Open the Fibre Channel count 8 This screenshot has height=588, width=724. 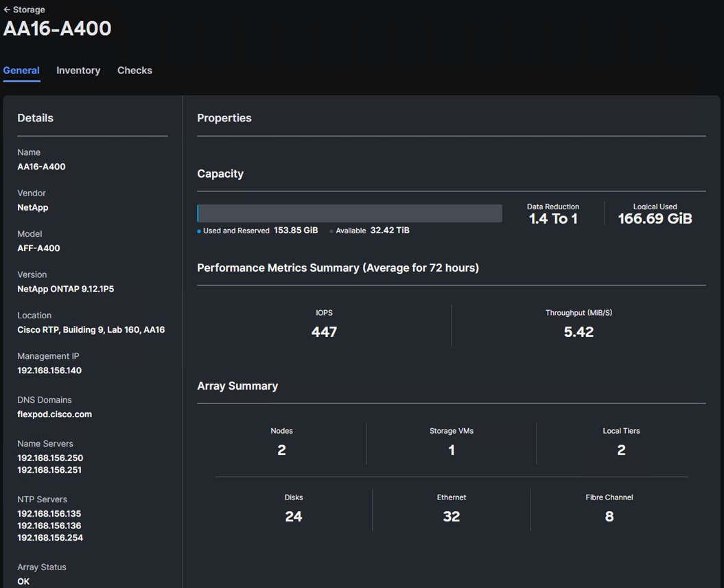click(x=609, y=517)
